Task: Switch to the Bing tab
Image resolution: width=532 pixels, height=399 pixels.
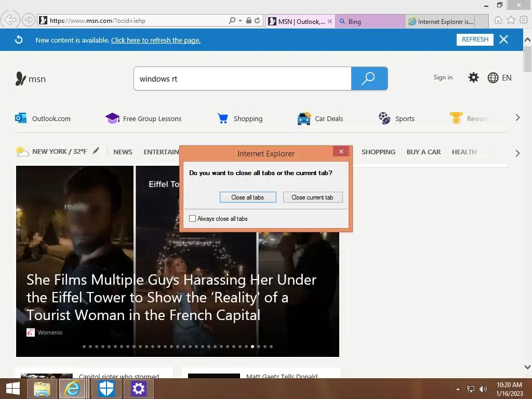Action: [x=370, y=21]
